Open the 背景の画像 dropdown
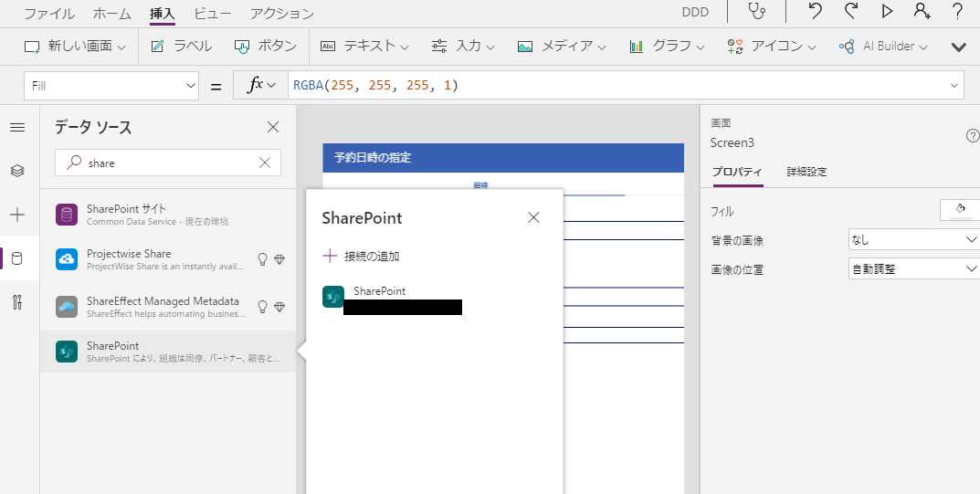980x494 pixels. coord(913,239)
